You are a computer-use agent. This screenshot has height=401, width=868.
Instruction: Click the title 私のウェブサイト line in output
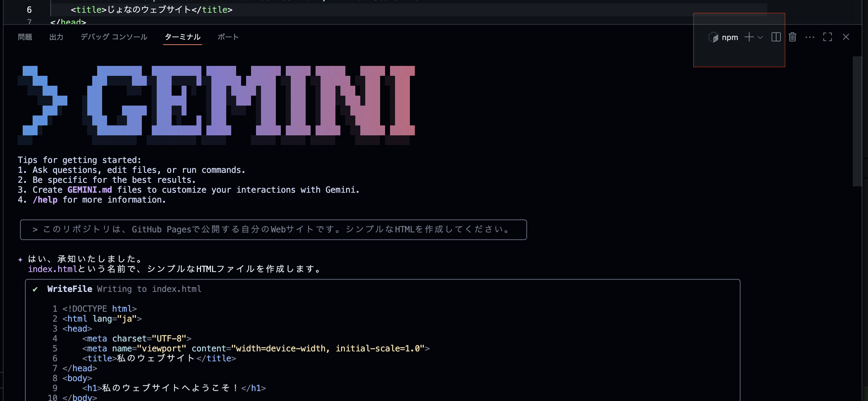[x=159, y=358]
